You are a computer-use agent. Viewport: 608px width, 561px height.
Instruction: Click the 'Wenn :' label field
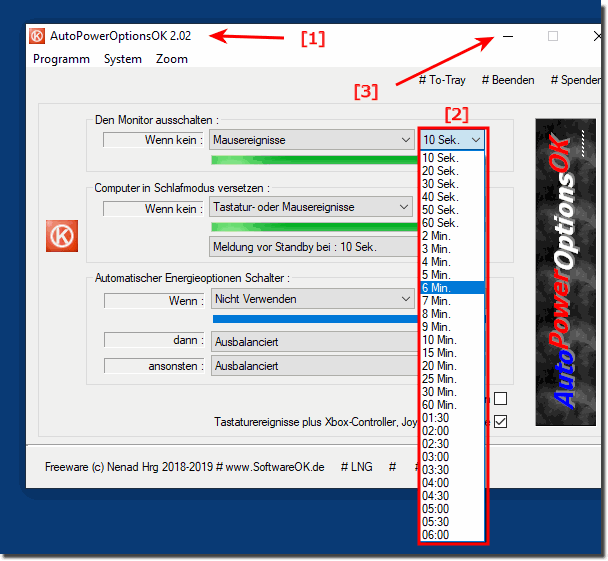coord(154,301)
